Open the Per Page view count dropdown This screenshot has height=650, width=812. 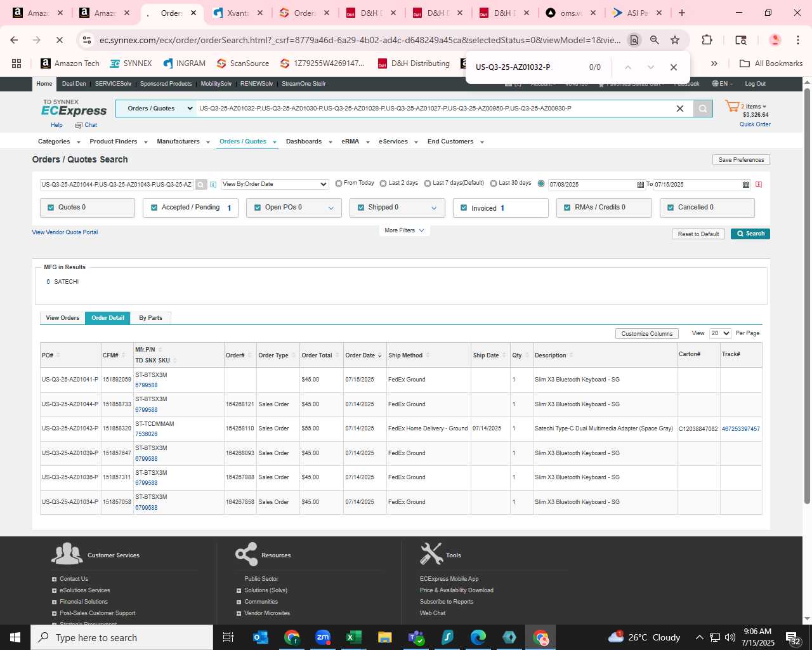point(721,333)
